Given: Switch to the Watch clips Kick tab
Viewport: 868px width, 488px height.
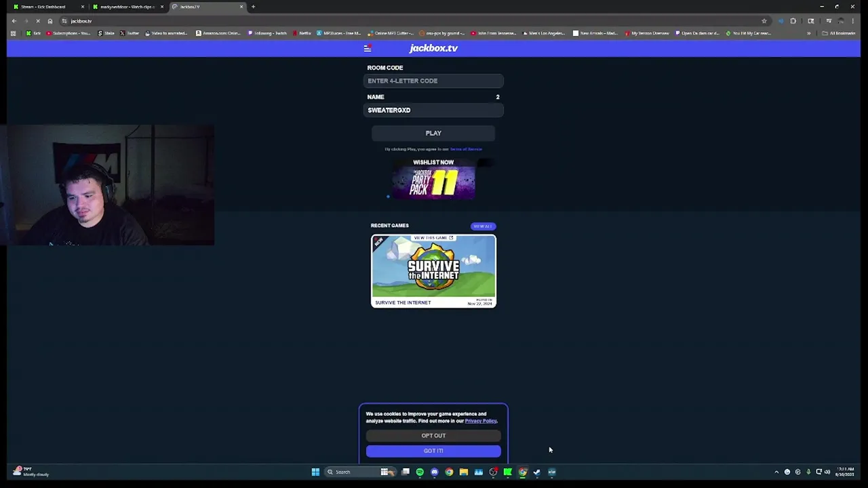Looking at the screenshot, I should coord(127,7).
